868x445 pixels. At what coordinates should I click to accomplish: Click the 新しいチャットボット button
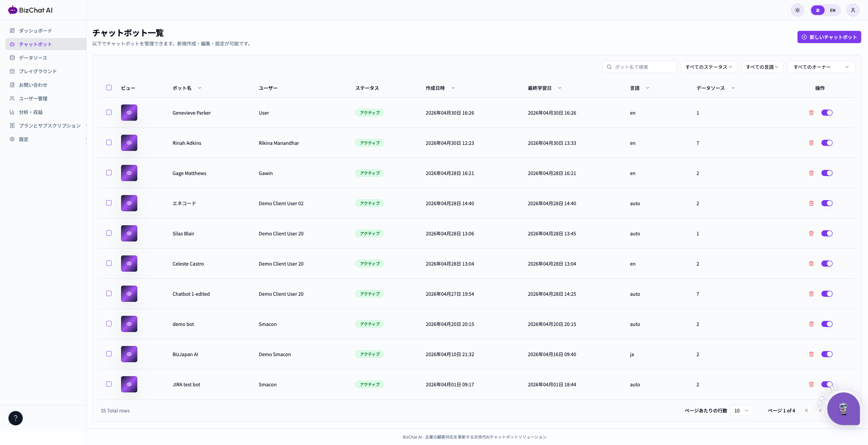tap(829, 37)
